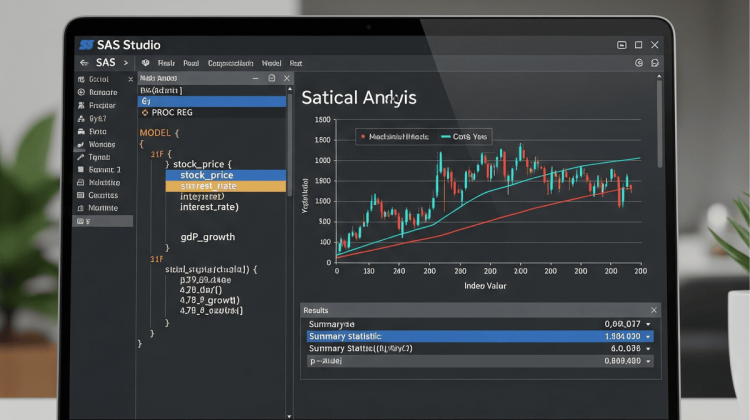The width and height of the screenshot is (750, 420).
Task: Click the lock icon in code panel header
Action: [272, 78]
